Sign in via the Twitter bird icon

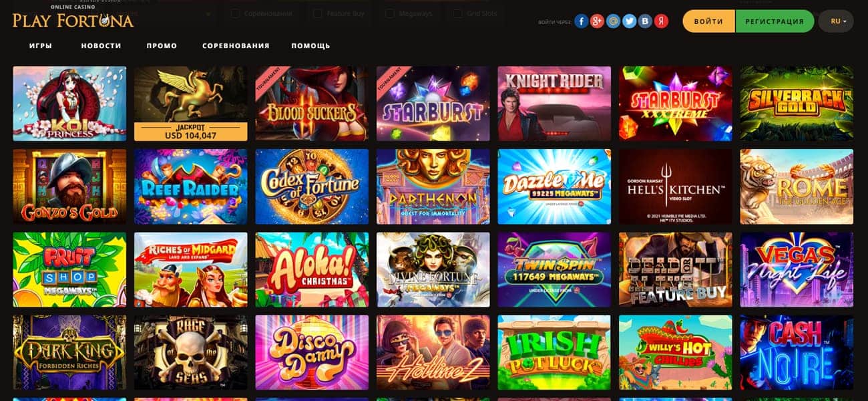pos(629,21)
